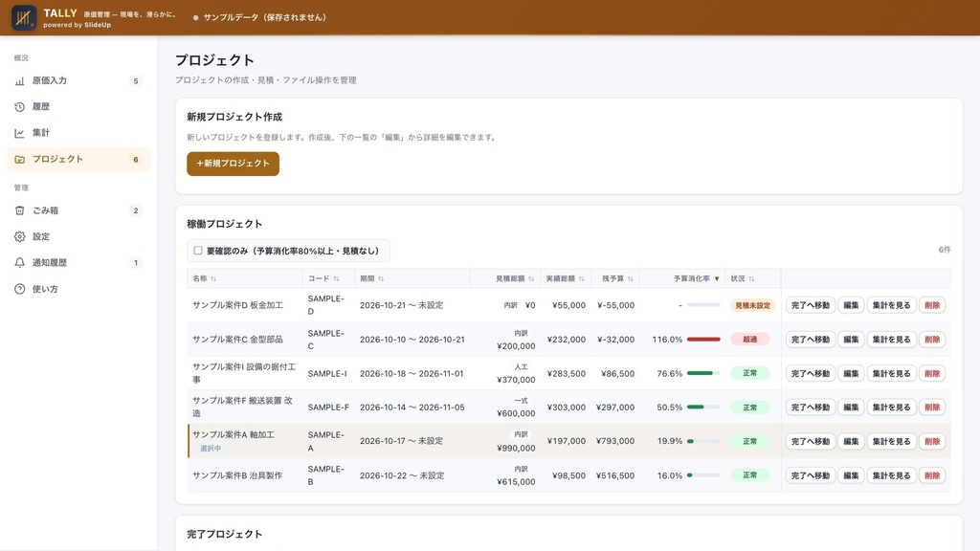Toggle the 要確認のみ checkbox
Screen dimensions: 980x551
198,251
